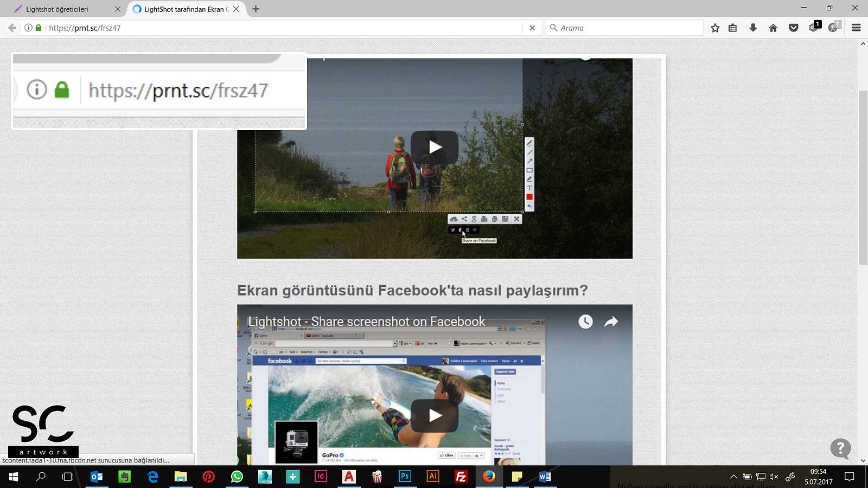Image resolution: width=868 pixels, height=488 pixels.
Task: Open Popcorn Time from taskbar
Action: [377, 477]
